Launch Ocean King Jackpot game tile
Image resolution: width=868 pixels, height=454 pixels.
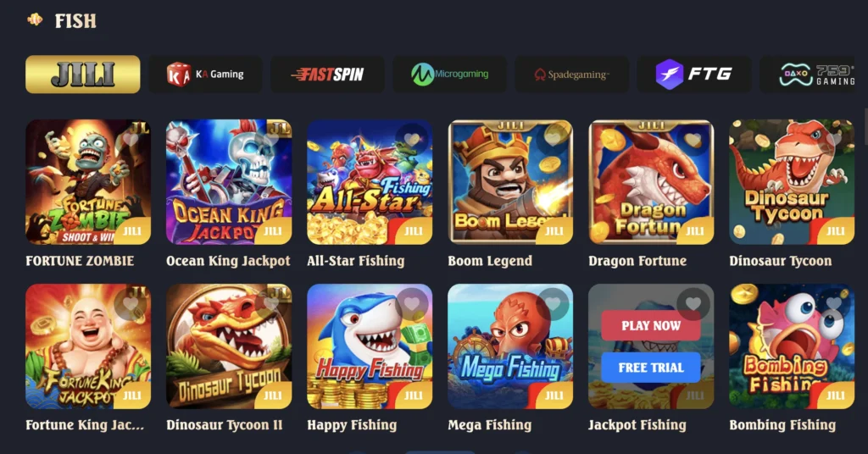point(229,182)
